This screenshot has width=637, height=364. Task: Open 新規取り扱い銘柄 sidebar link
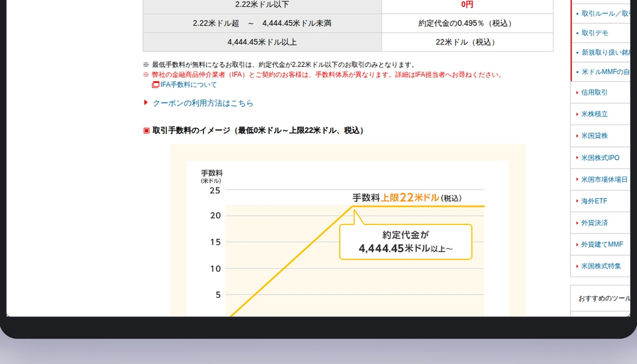605,53
